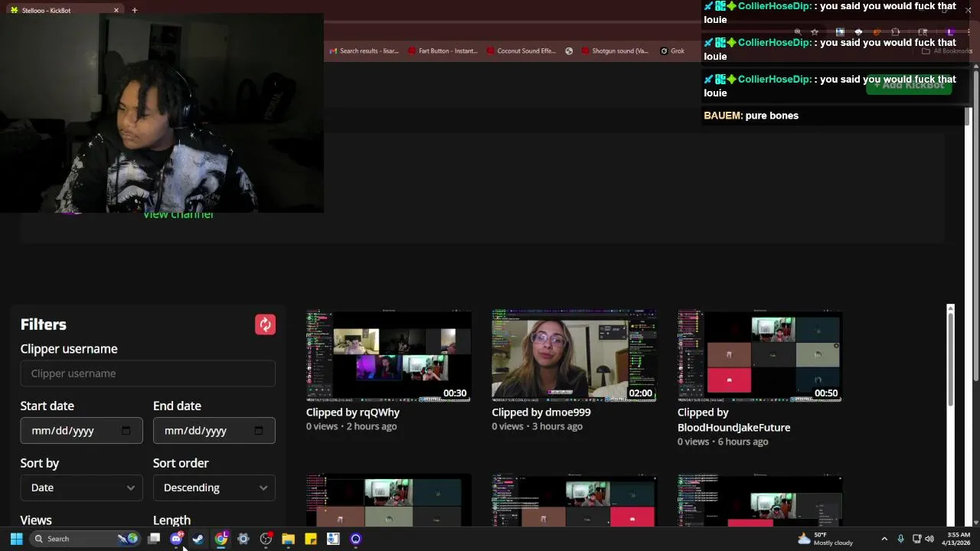Open the End date calendar picker icon
980x551 pixels.
coord(259,430)
